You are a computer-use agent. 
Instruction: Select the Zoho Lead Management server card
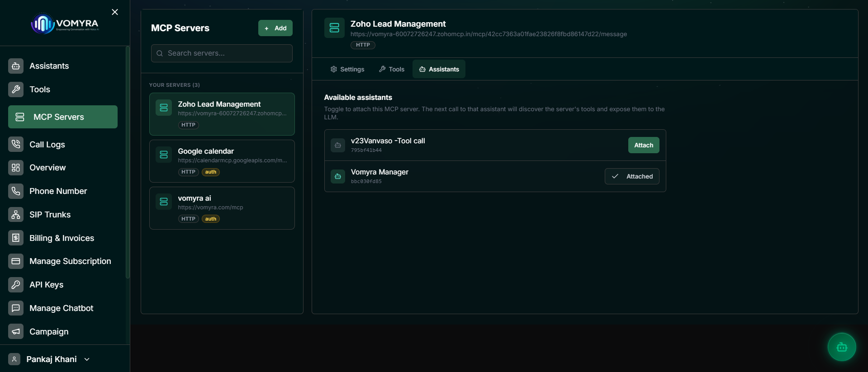coord(222,114)
